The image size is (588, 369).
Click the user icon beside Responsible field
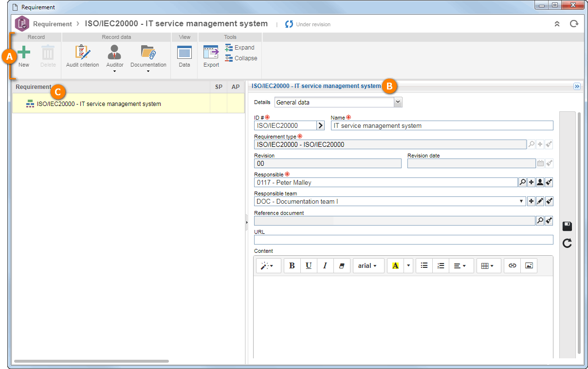pos(540,182)
